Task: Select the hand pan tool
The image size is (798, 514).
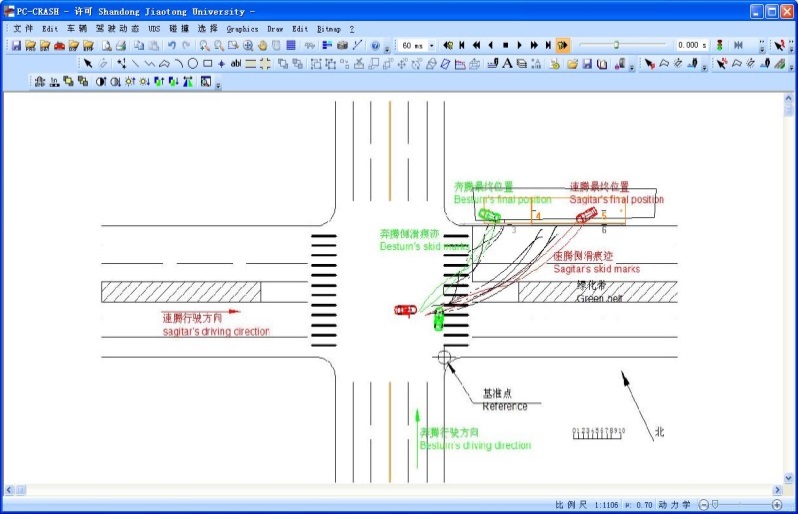Action: tap(262, 46)
